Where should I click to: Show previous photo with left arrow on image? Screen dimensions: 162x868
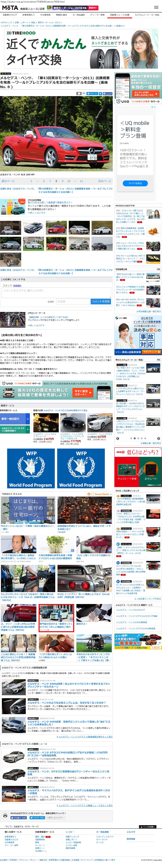pyautogui.click(x=4, y=133)
